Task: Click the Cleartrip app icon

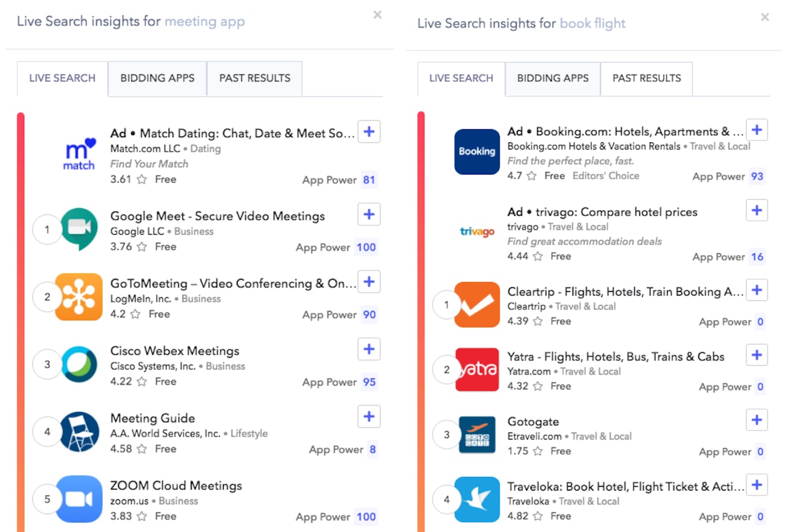Action: tap(477, 305)
